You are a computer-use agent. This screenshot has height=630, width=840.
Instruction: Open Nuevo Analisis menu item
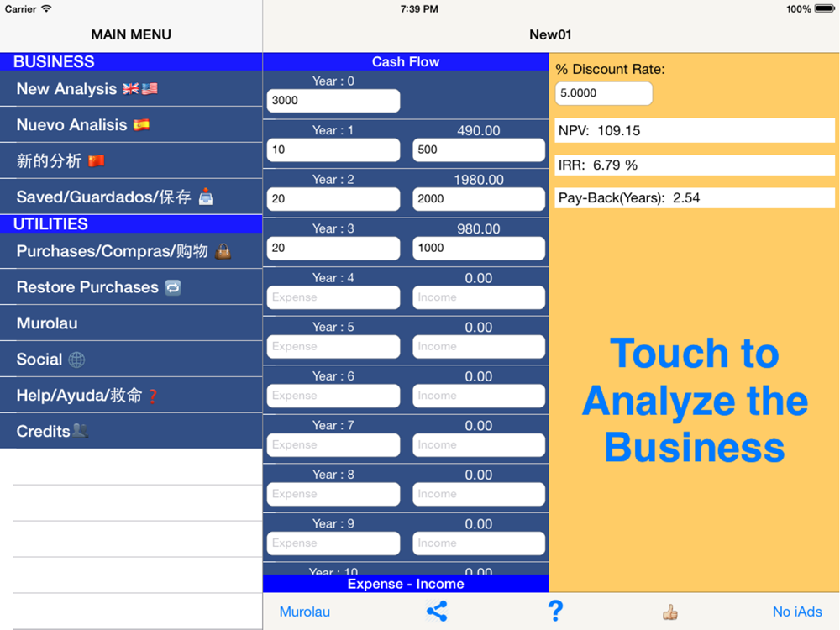(x=131, y=125)
